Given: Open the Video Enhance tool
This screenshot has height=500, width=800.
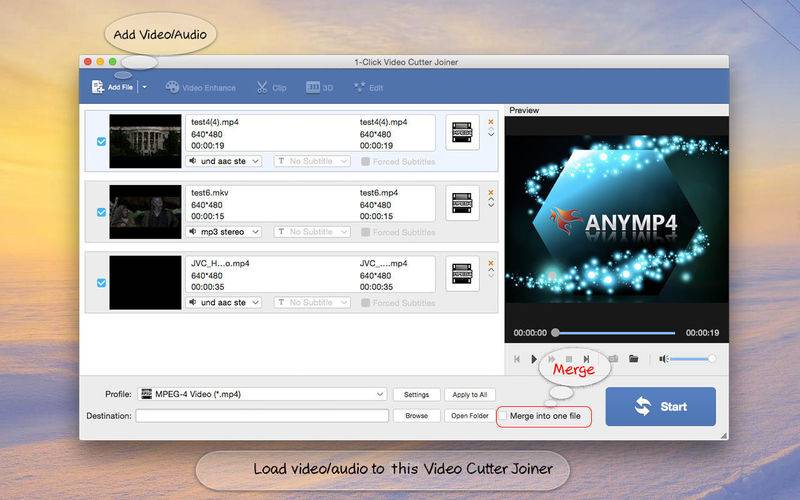Looking at the screenshot, I should pyautogui.click(x=201, y=88).
